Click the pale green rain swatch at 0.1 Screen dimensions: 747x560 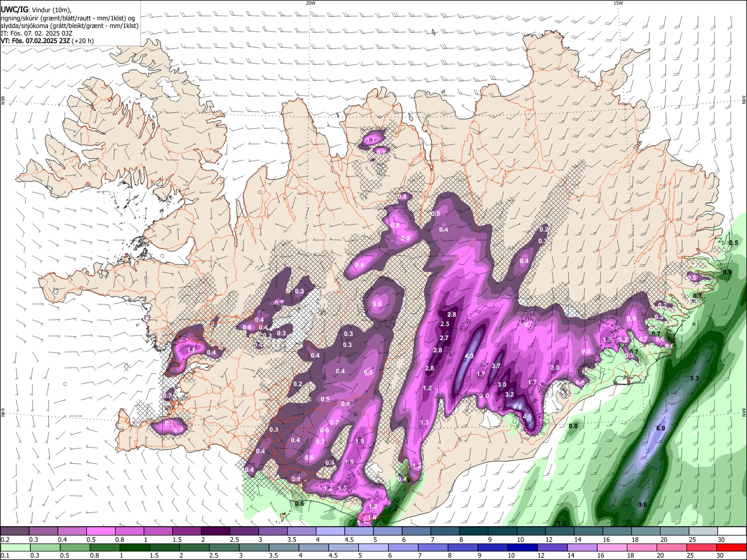pyautogui.click(x=15, y=547)
